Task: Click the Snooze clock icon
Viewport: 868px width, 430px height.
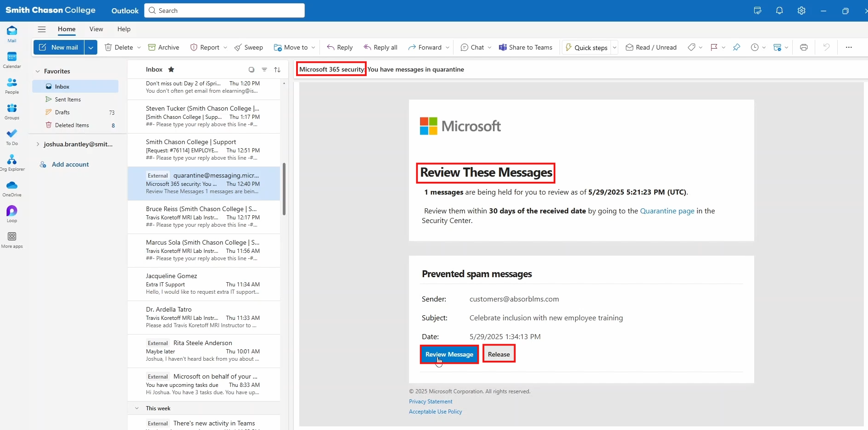Action: [x=755, y=47]
